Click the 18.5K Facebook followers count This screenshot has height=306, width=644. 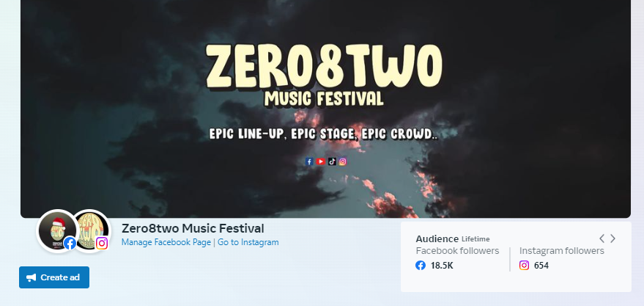[442, 266]
